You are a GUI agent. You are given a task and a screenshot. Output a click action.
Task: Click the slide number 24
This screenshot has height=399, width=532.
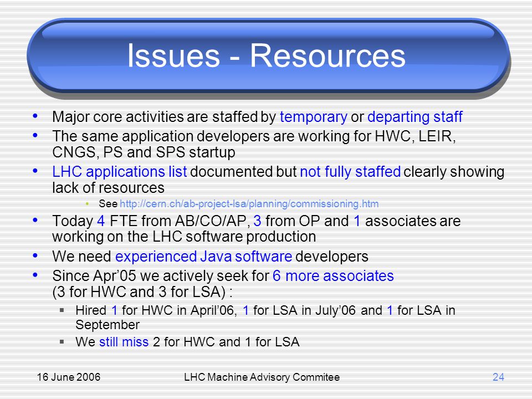click(498, 377)
